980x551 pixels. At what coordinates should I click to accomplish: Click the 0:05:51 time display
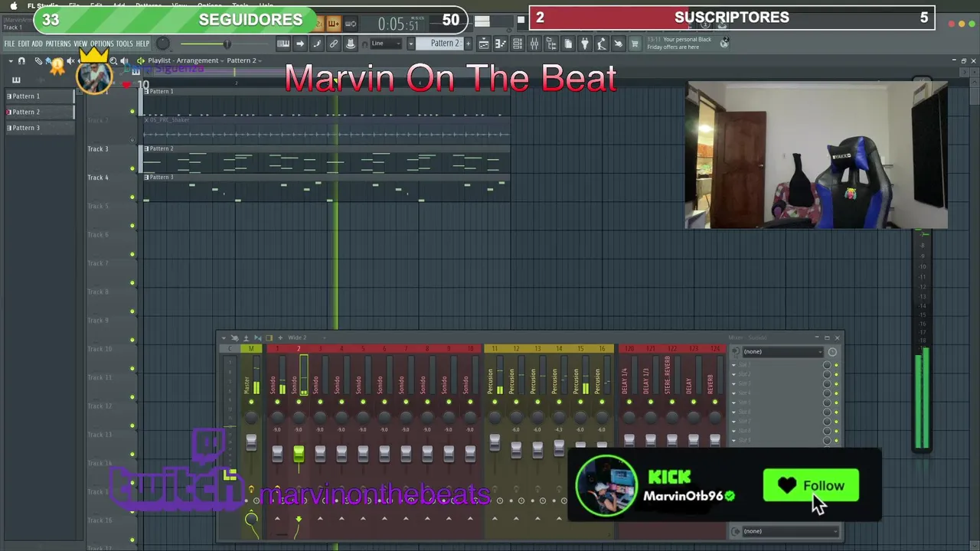398,24
